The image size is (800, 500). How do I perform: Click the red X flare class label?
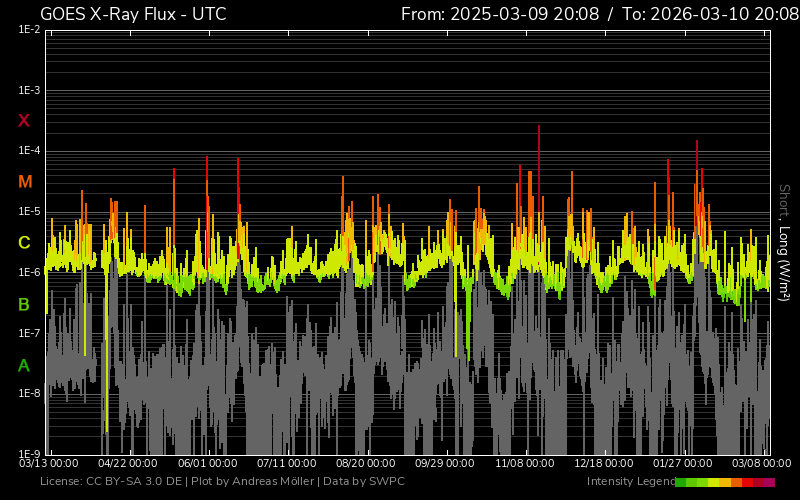tap(24, 121)
